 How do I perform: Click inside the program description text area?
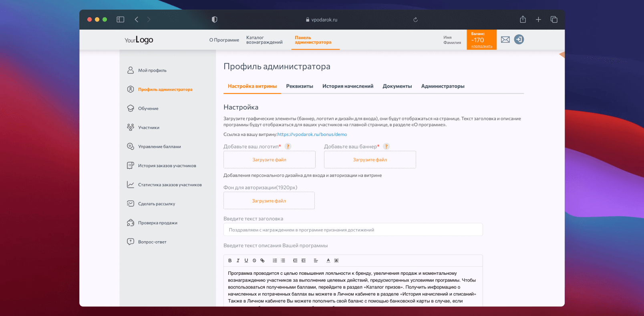click(353, 287)
